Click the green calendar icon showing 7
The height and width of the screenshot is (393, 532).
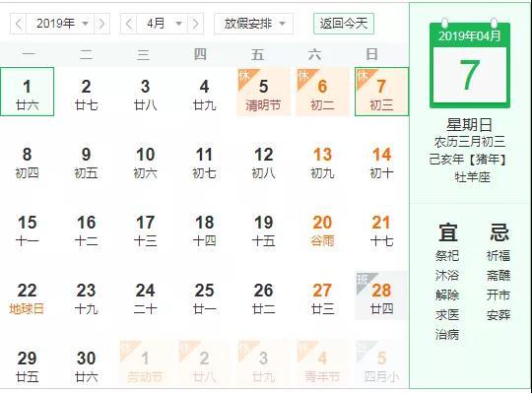470,64
